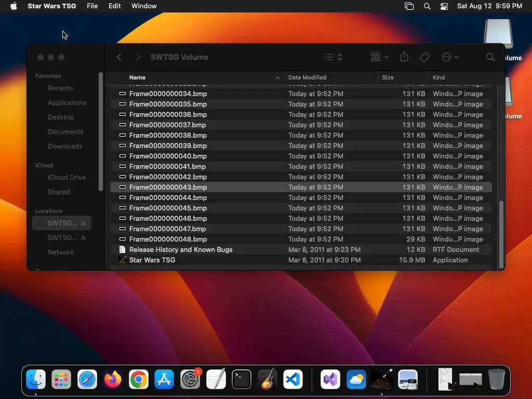
Task: Select Frame0000000048.bmp in the list
Action: 301,239
